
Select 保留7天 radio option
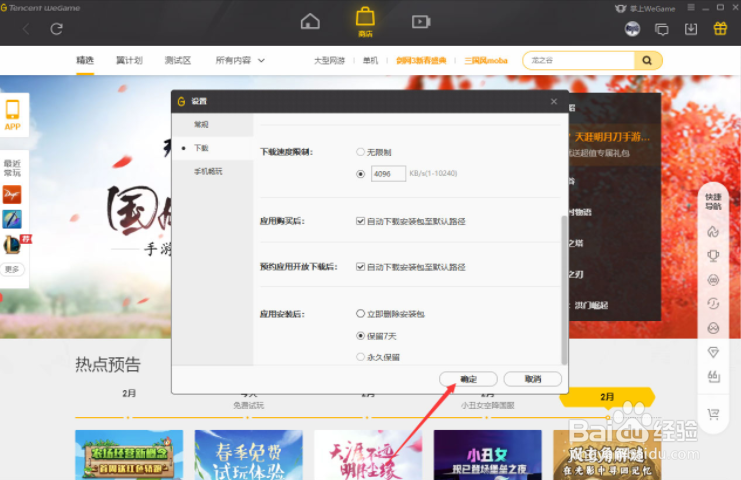360,335
